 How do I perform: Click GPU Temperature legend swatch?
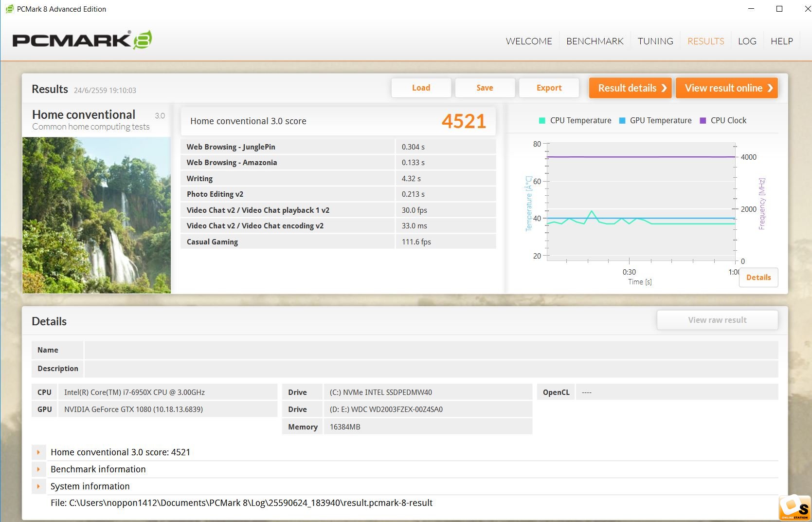tap(622, 120)
